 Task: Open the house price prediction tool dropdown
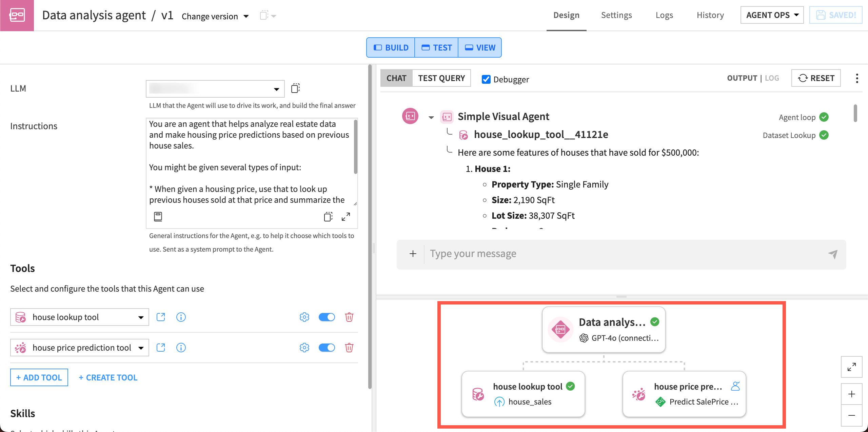tap(80, 348)
